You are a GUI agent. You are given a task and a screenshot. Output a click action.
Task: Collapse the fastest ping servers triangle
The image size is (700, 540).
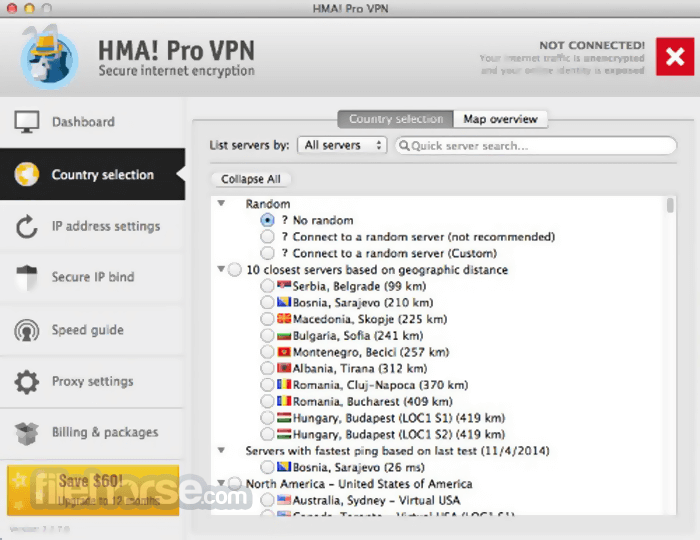coord(221,450)
